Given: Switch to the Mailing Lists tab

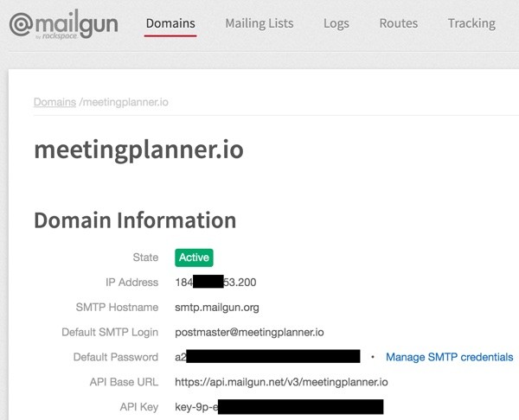Looking at the screenshot, I should pyautogui.click(x=259, y=23).
